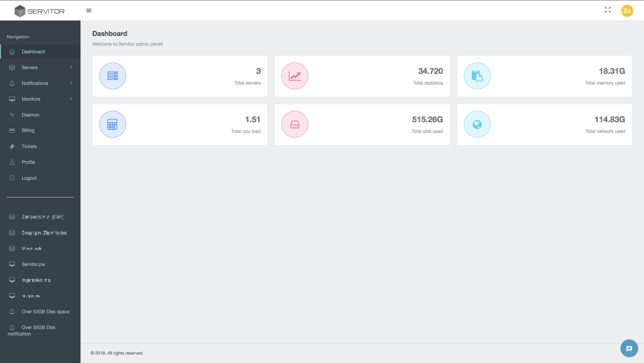Click the hamburger menu toggle icon

(x=89, y=10)
